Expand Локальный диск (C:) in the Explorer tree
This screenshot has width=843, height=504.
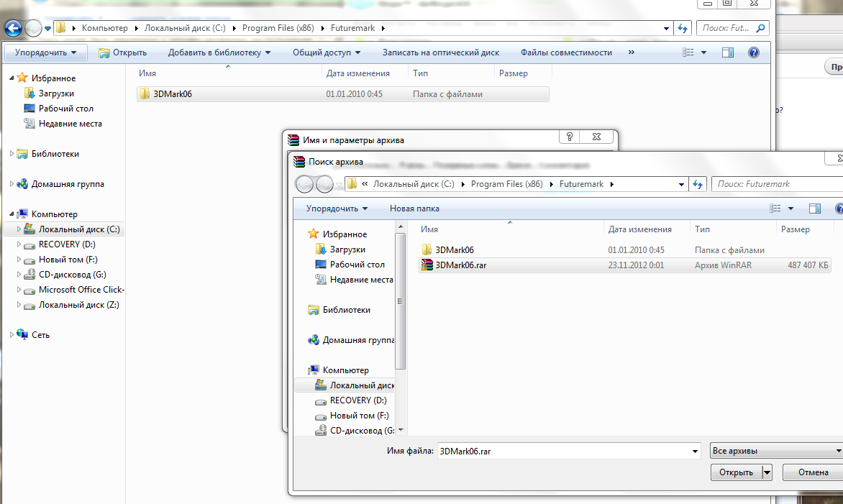[19, 229]
